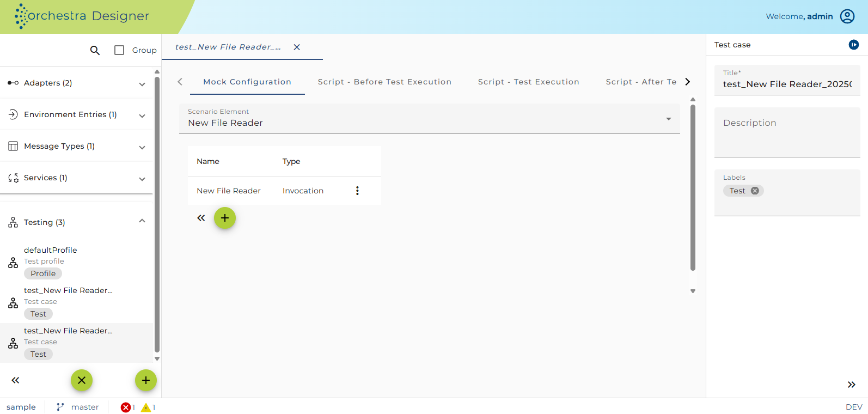The height and width of the screenshot is (414, 868).
Task: Add a mock with the green plus button
Action: tap(225, 218)
